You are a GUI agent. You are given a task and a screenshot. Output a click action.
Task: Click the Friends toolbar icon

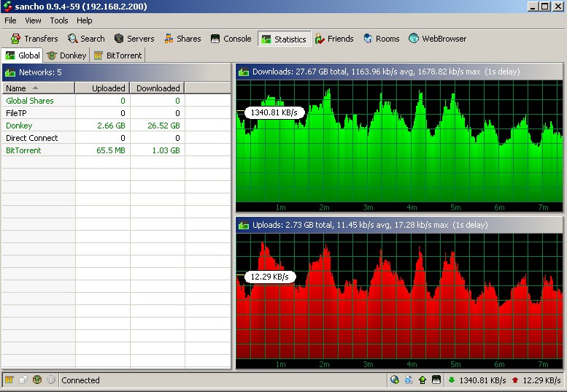[320, 39]
